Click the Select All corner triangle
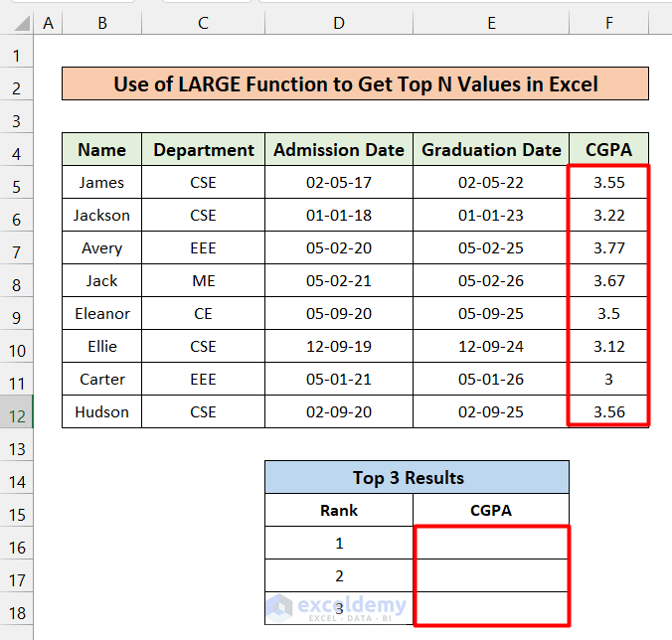Screen dimensions: 672x640 (x=22, y=24)
